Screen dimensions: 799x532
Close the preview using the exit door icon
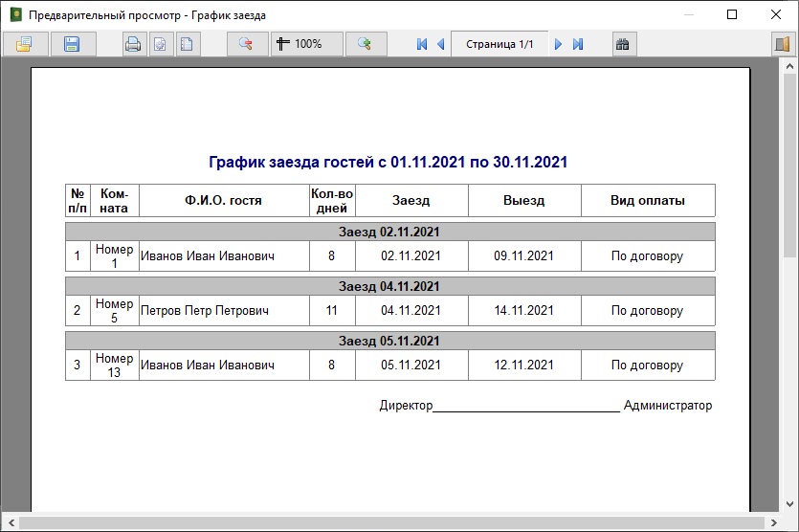[x=782, y=44]
